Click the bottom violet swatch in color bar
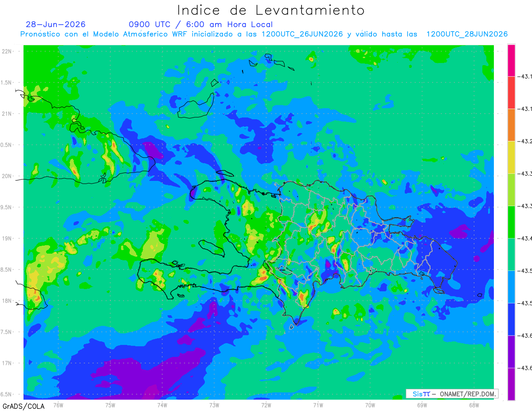532x411 pixels. pyautogui.click(x=511, y=384)
